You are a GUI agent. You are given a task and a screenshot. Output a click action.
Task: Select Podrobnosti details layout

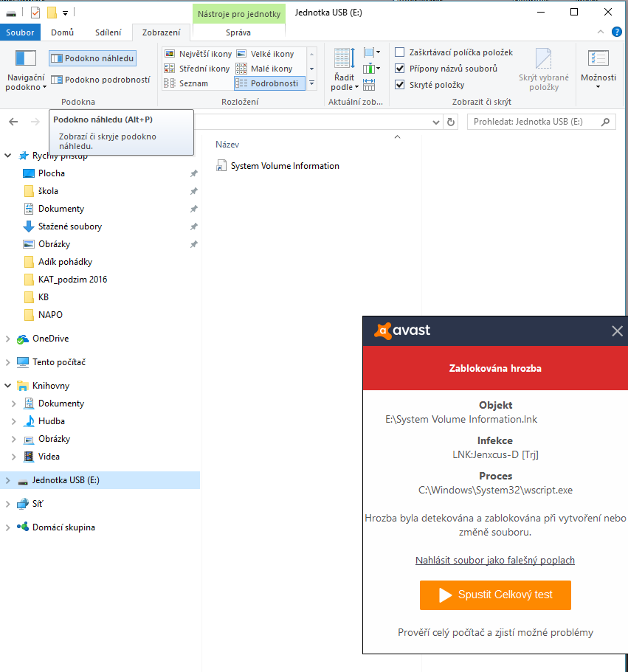click(x=269, y=83)
